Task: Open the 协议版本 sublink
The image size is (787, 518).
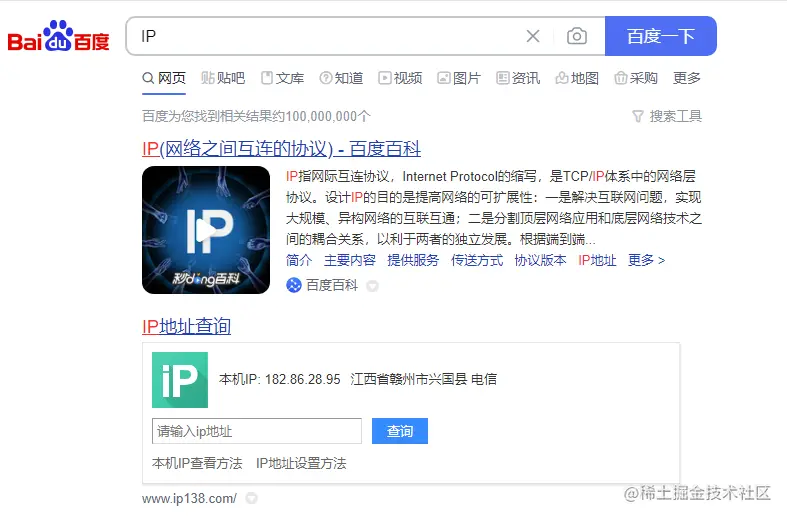Action: [x=540, y=260]
